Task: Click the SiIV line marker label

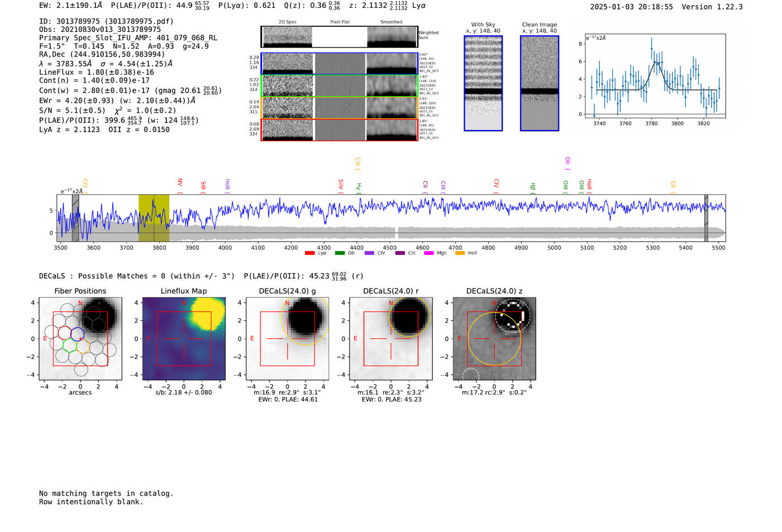Action: (341, 185)
